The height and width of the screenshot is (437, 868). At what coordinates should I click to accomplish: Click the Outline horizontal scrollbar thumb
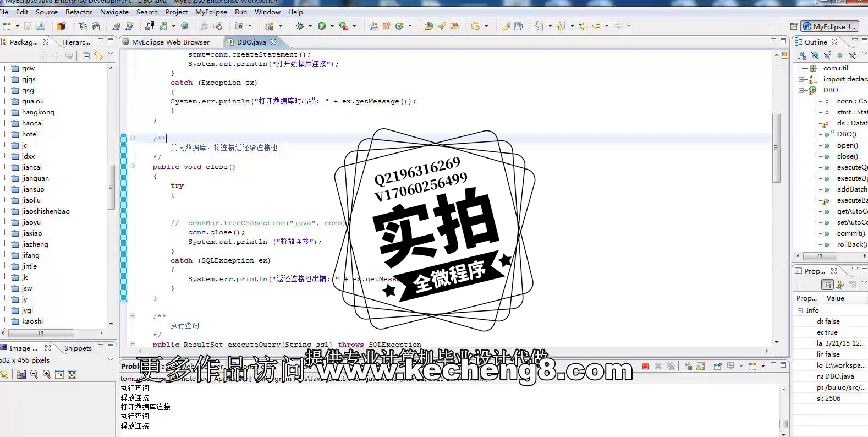tap(820, 256)
